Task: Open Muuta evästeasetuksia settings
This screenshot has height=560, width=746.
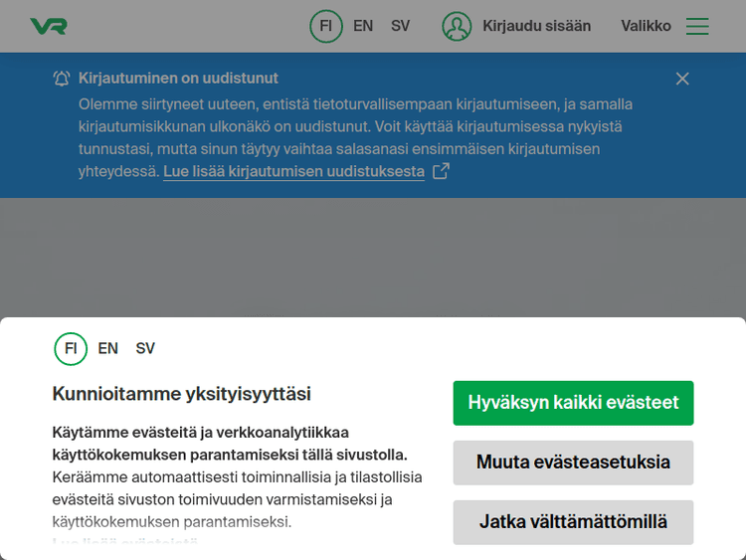Action: tap(573, 463)
